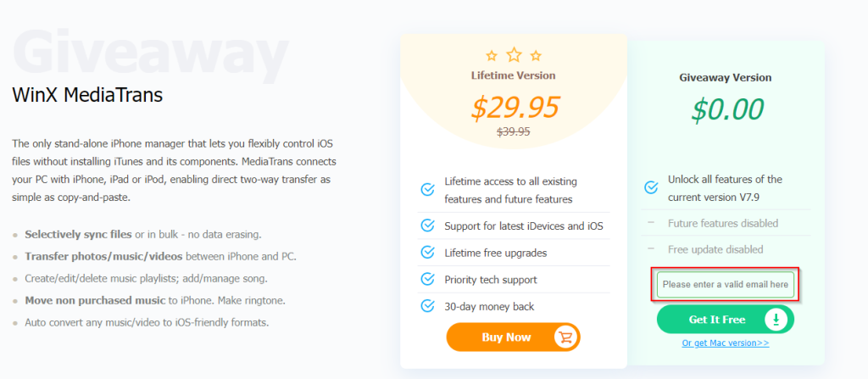This screenshot has height=379, width=868.
Task: Click the Buy Now button
Action: pos(513,337)
